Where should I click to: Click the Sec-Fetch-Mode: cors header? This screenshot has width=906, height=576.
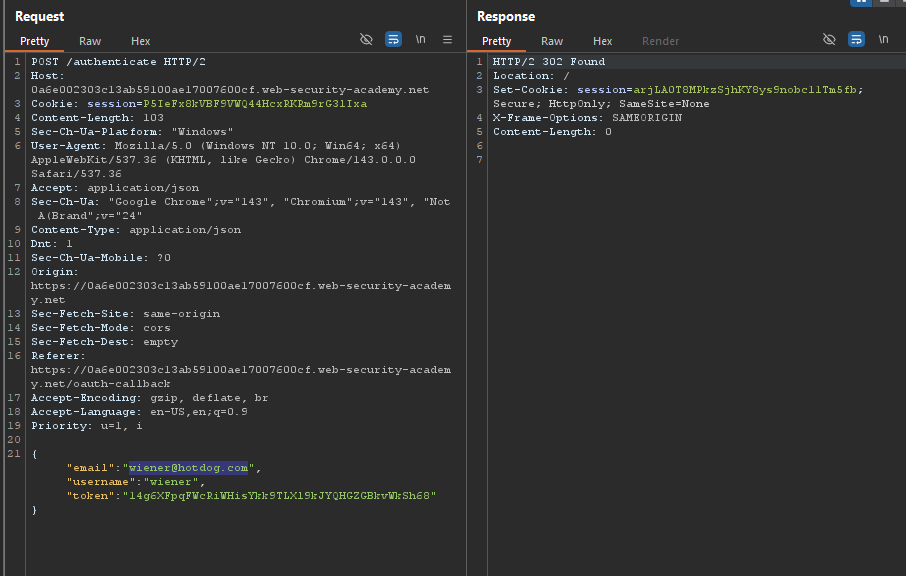[101, 328]
